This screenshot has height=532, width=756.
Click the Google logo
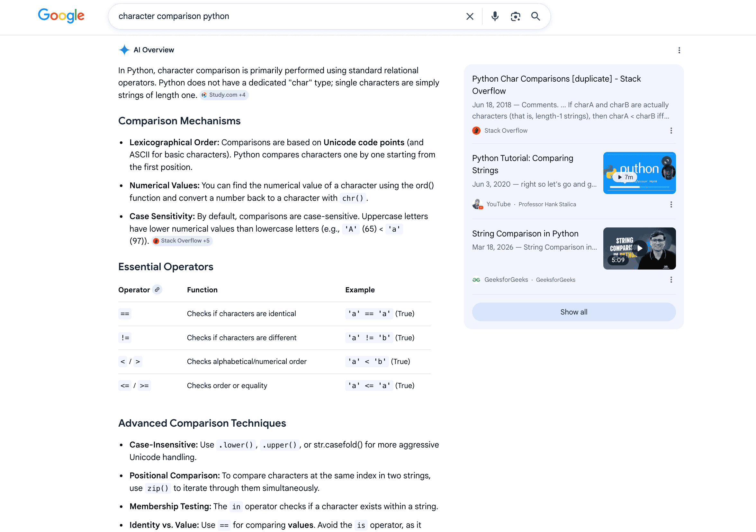(x=61, y=16)
